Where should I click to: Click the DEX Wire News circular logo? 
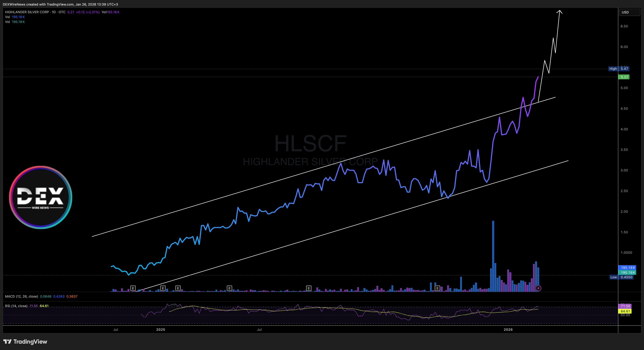pos(41,197)
